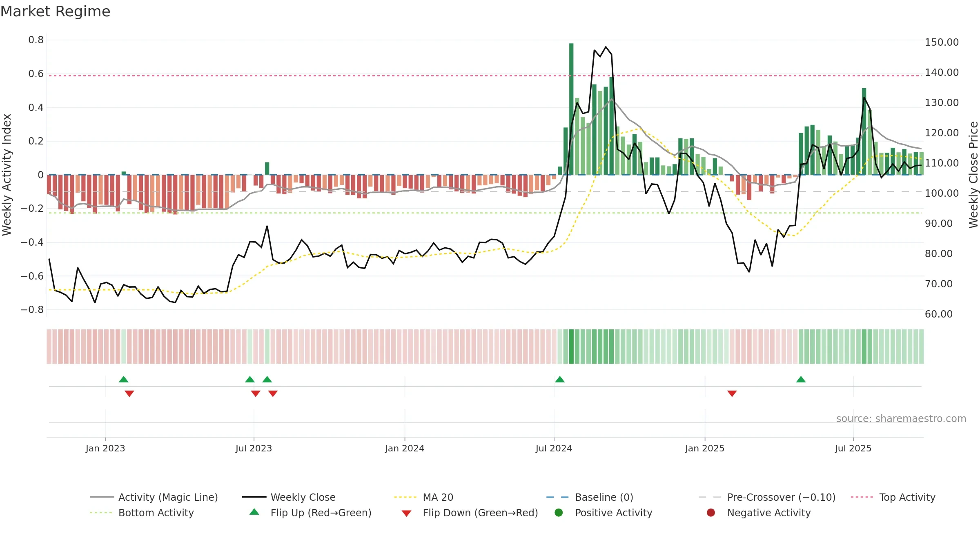Click the Activity Magic Line gray legend swatch
Image resolution: width=980 pixels, height=551 pixels.
pos(102,497)
